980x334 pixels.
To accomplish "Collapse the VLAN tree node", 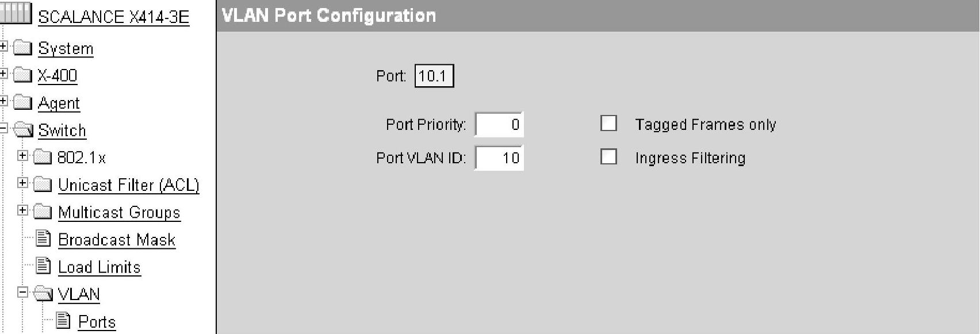I will (x=22, y=293).
